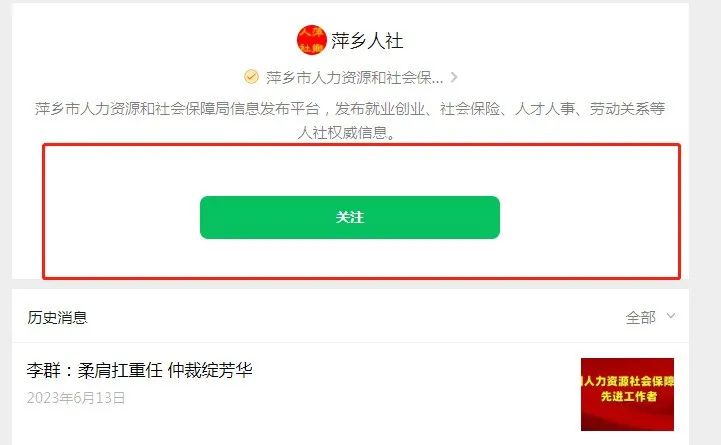The height and width of the screenshot is (445, 721).
Task: Click empty area right of article title
Action: (414, 371)
